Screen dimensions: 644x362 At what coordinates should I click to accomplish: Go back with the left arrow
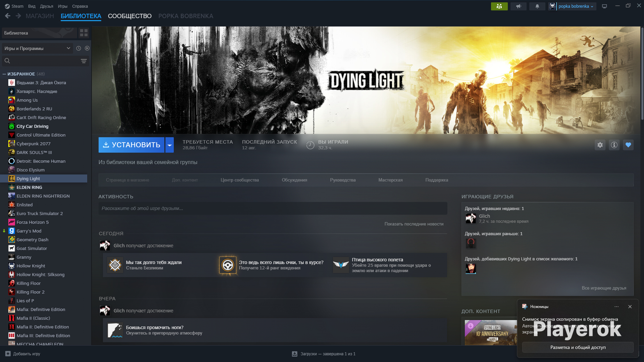pos(8,16)
